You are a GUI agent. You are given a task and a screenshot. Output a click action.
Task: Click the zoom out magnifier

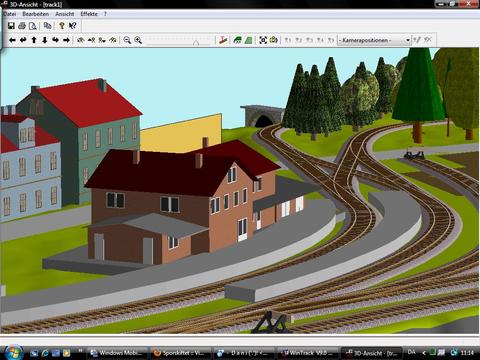(127, 40)
